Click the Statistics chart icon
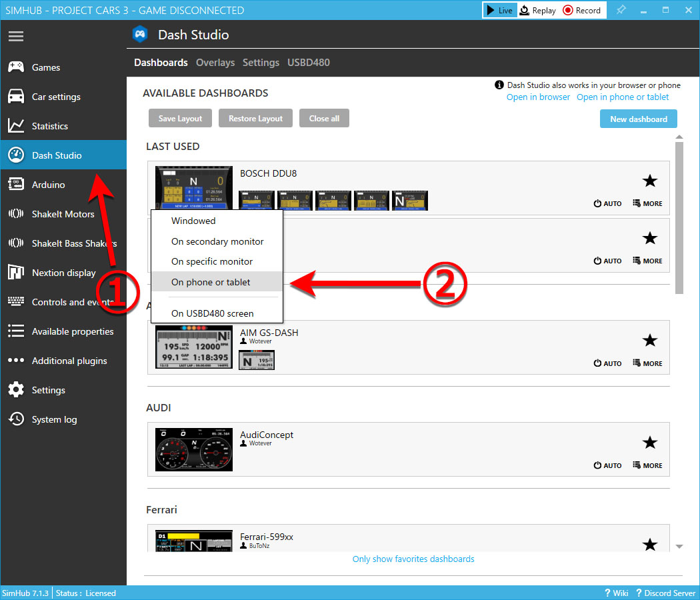The width and height of the screenshot is (700, 600). point(16,126)
